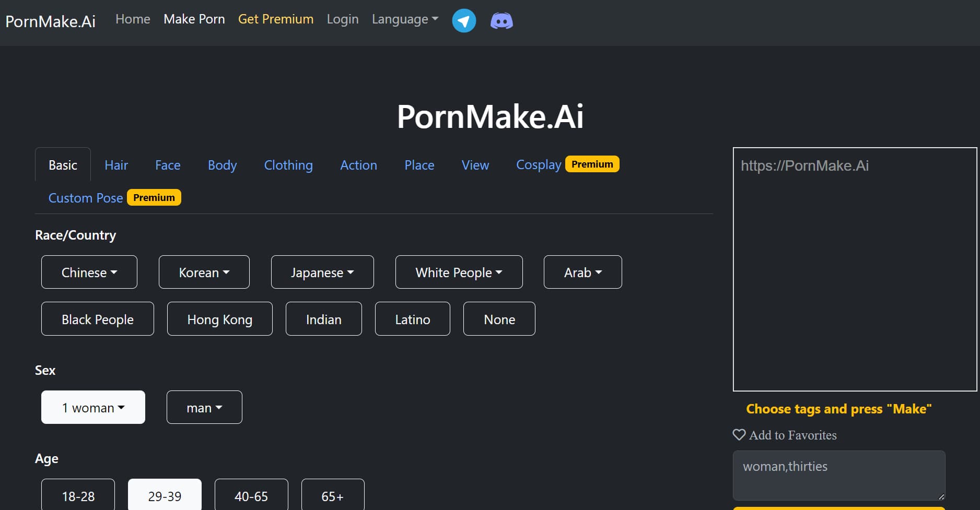Select the 18-28 age range

pyautogui.click(x=78, y=495)
